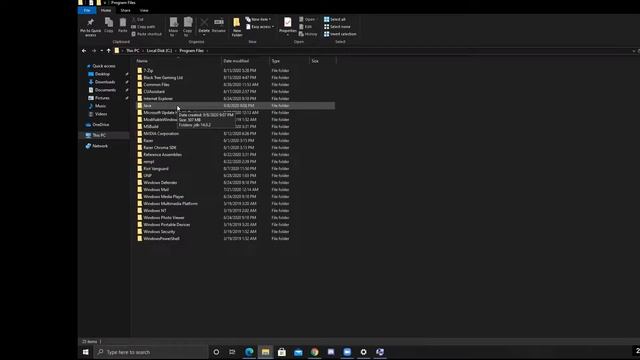Open Settings gear on the taskbar

(363, 352)
